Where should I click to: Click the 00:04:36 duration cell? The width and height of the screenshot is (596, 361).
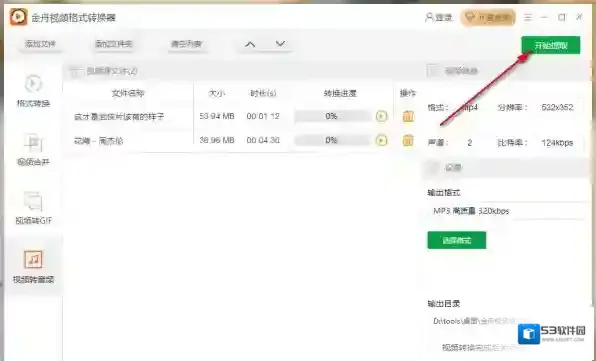click(263, 141)
